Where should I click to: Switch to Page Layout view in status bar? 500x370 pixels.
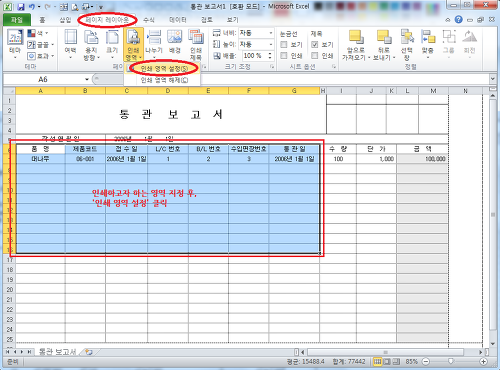coord(387,361)
